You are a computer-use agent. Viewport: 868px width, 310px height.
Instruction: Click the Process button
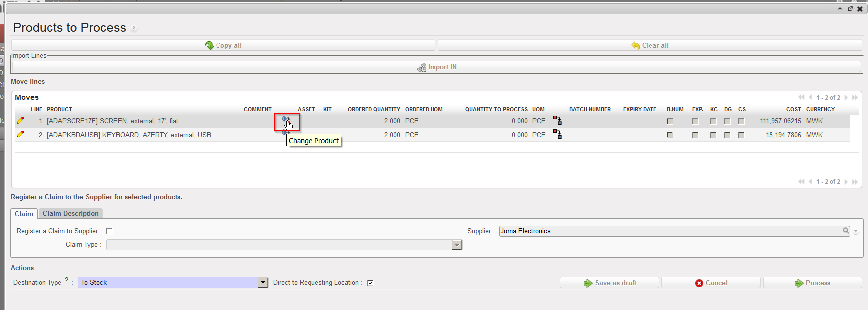point(812,283)
